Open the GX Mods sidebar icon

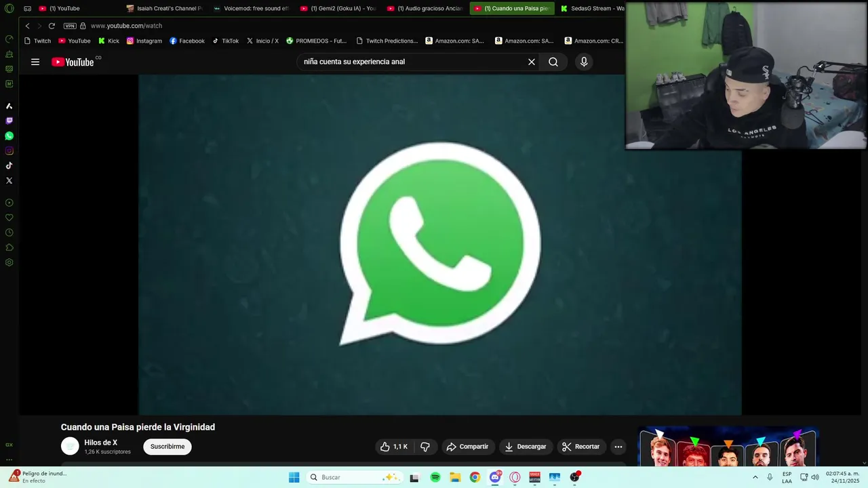(x=9, y=83)
